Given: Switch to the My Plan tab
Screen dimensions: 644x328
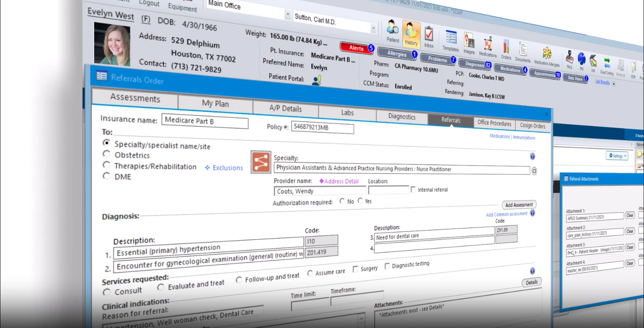Looking at the screenshot, I should pyautogui.click(x=215, y=103).
